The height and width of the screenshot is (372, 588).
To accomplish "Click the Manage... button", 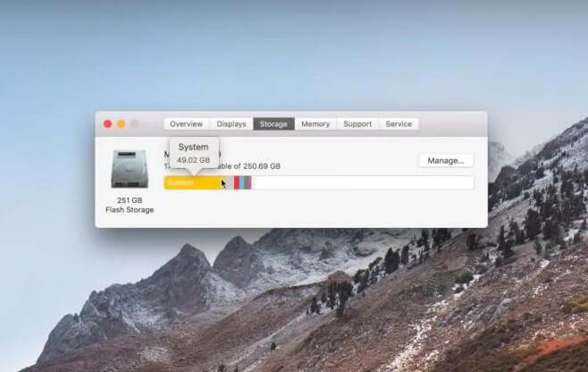I will (446, 161).
